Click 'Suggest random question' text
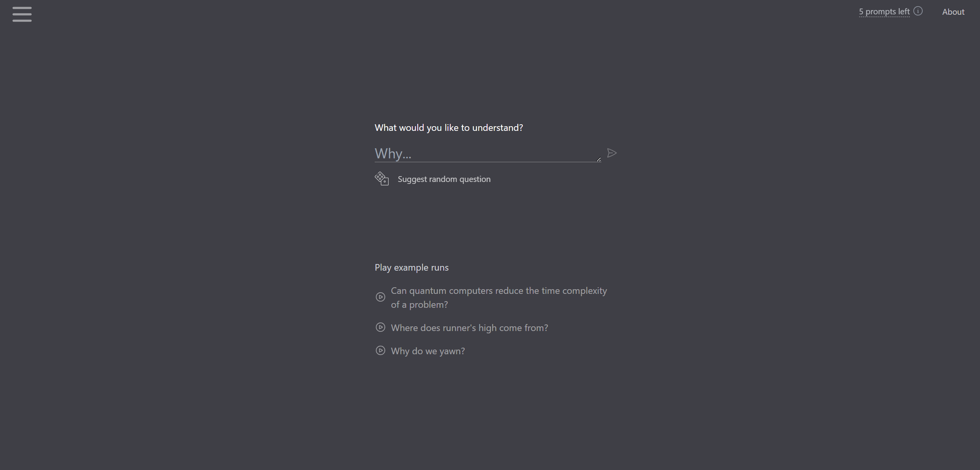 tap(444, 179)
